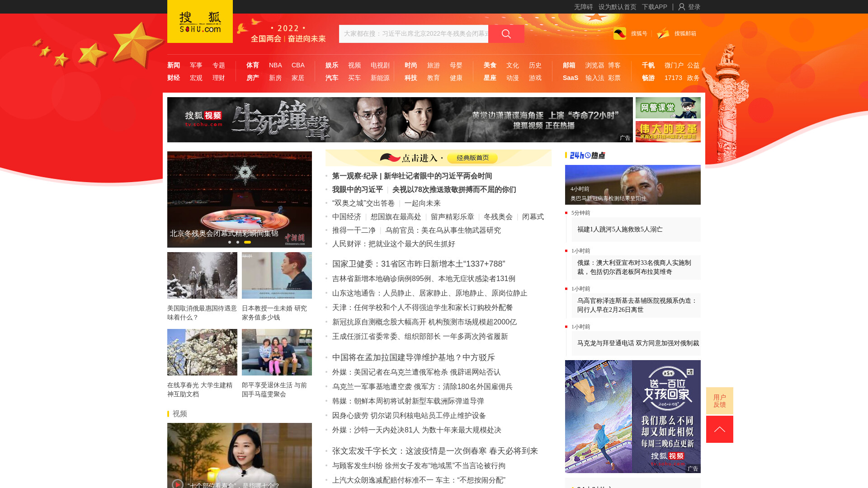Click the 登录 user icon
The width and height of the screenshot is (868, 488).
(682, 7)
